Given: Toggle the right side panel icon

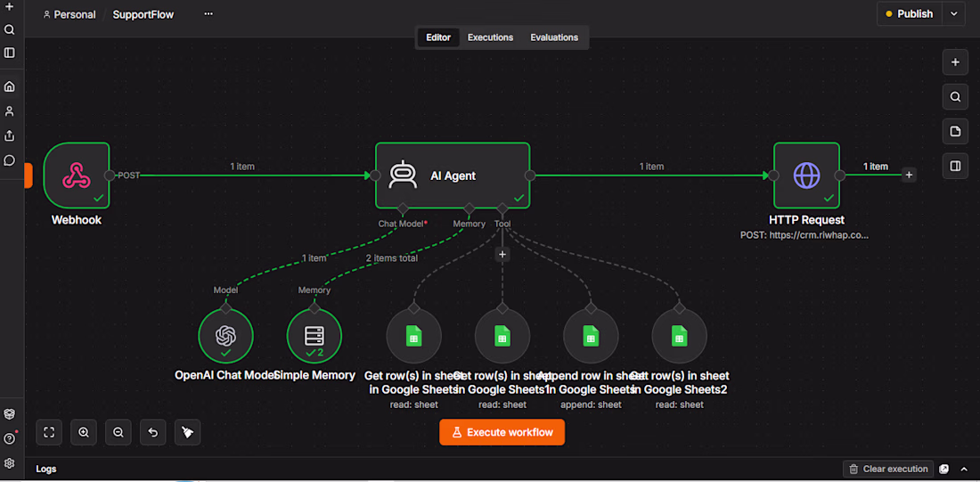Looking at the screenshot, I should 955,166.
